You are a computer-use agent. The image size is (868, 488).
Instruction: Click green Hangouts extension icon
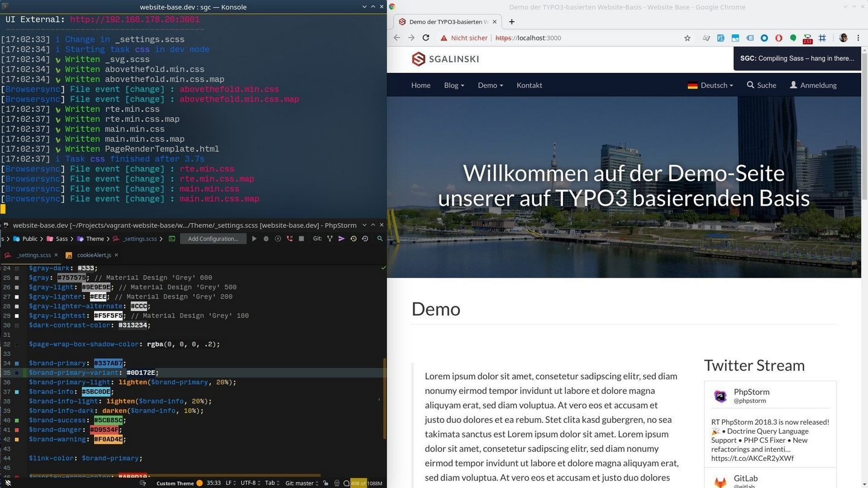pyautogui.click(x=793, y=38)
